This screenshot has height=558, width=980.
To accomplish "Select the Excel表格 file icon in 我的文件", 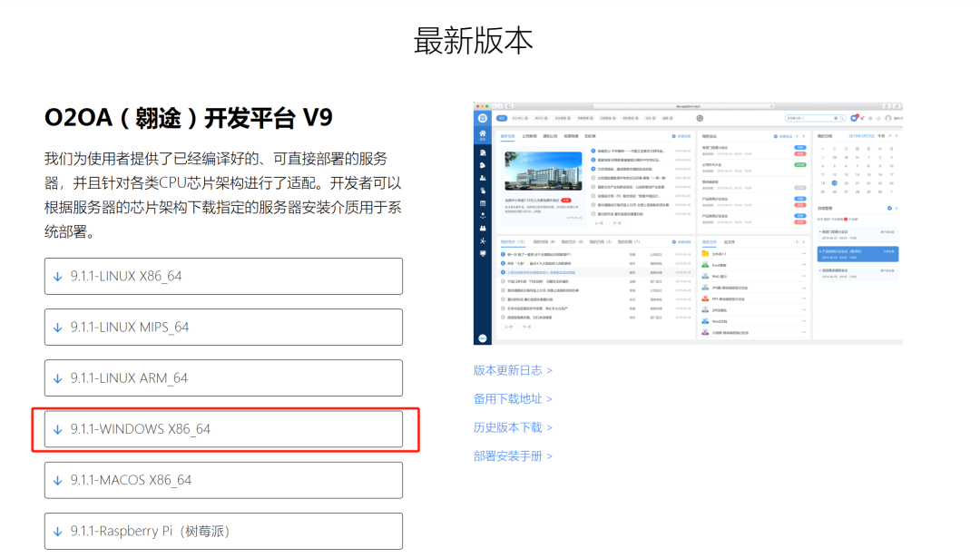I will coord(703,265).
